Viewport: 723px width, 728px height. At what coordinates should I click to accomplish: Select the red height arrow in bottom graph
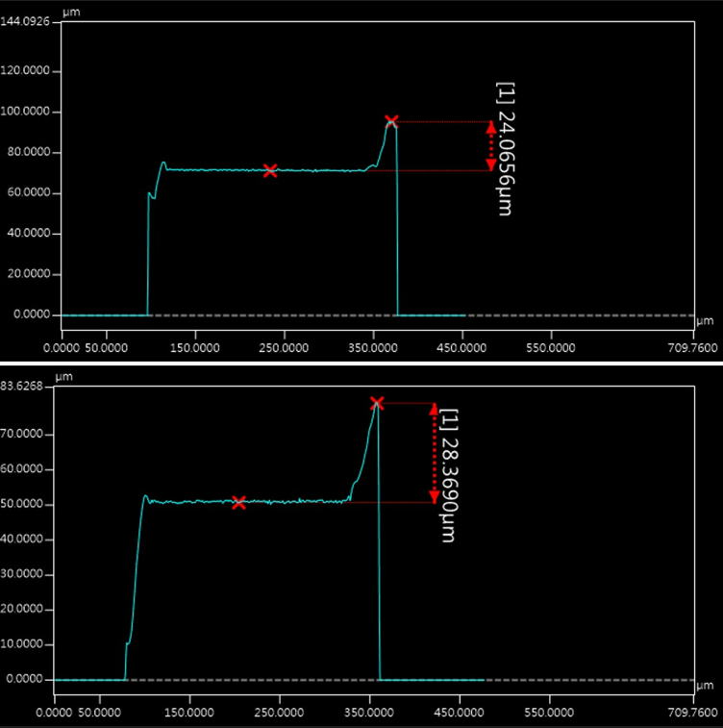point(434,453)
